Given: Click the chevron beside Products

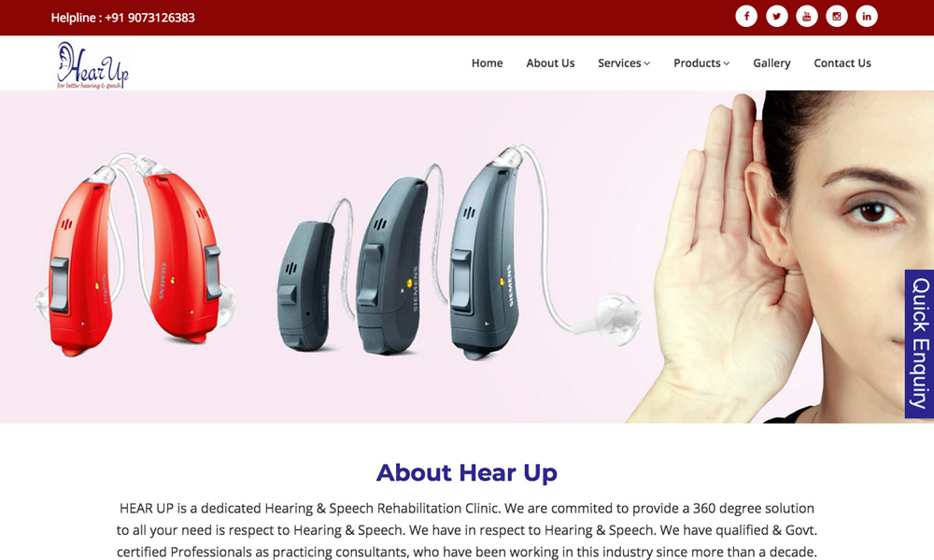Looking at the screenshot, I should coord(726,63).
